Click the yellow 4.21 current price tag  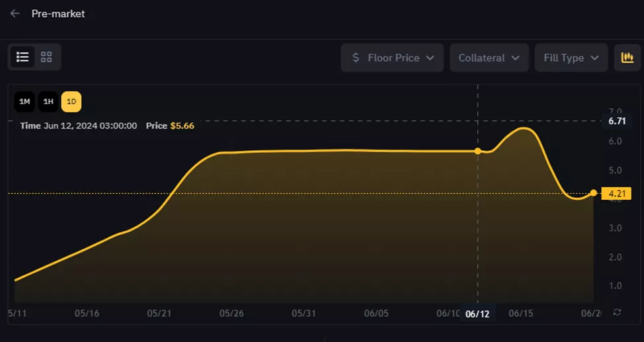[x=616, y=194]
